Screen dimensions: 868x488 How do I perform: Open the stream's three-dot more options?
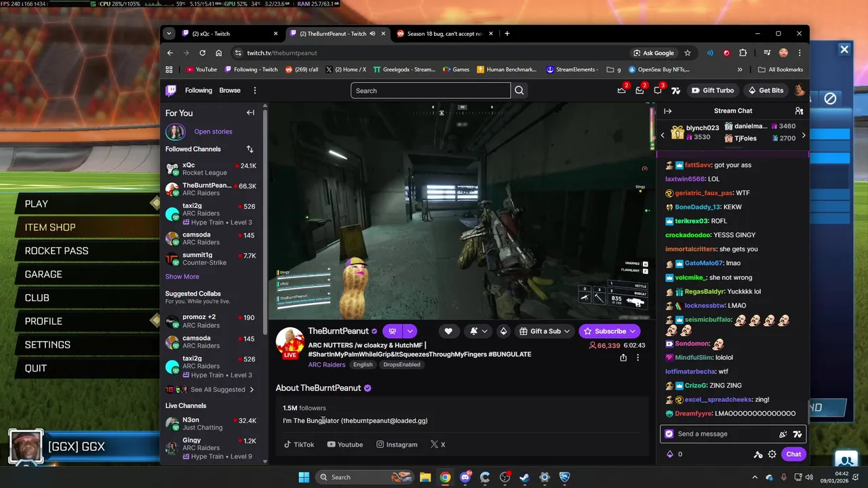[x=637, y=358]
